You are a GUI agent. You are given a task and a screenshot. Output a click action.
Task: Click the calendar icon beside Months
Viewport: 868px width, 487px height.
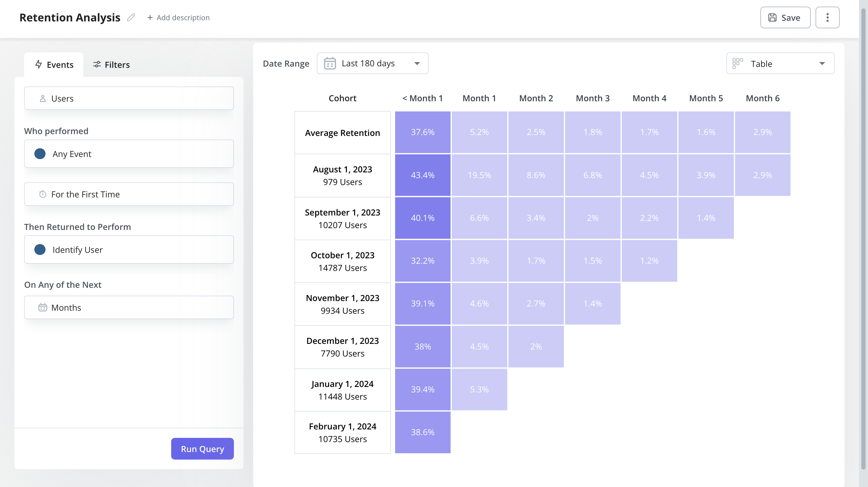(42, 307)
